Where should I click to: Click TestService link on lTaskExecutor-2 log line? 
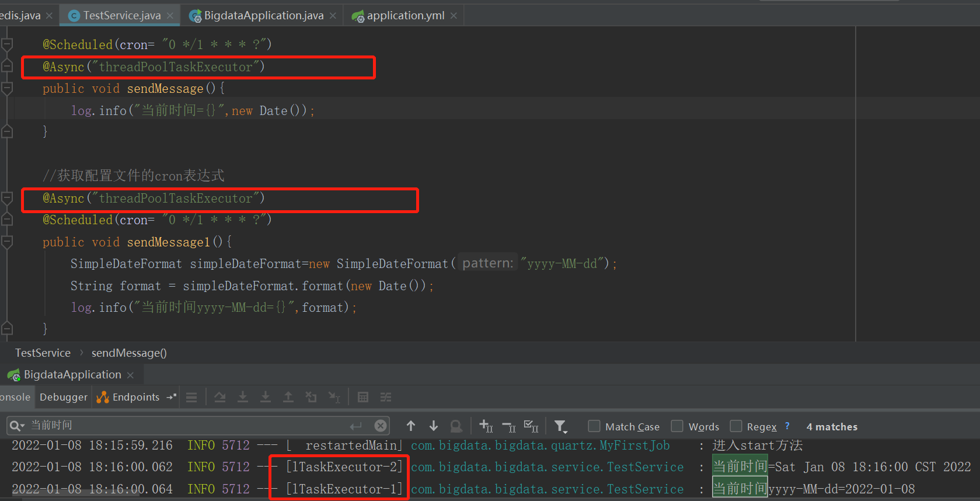click(x=547, y=467)
